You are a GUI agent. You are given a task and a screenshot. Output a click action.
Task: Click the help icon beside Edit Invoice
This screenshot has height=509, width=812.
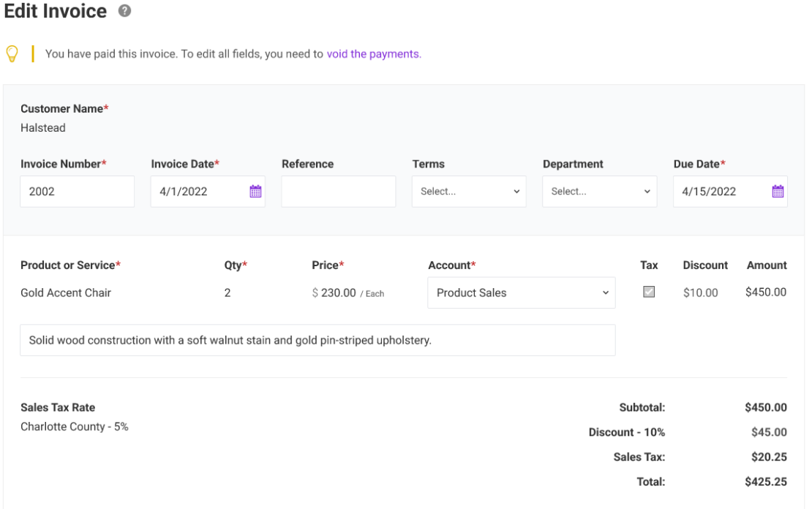124,11
